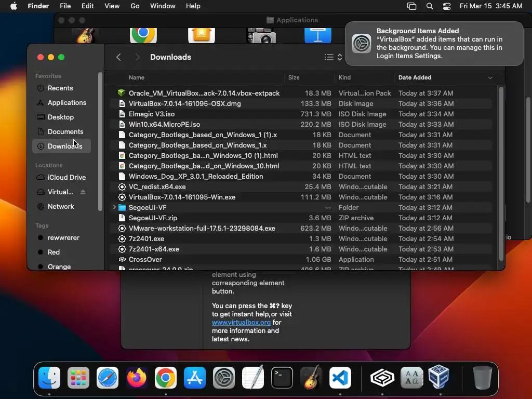Eject the Virtual... volume in sidebar
The height and width of the screenshot is (399, 532).
point(83,192)
